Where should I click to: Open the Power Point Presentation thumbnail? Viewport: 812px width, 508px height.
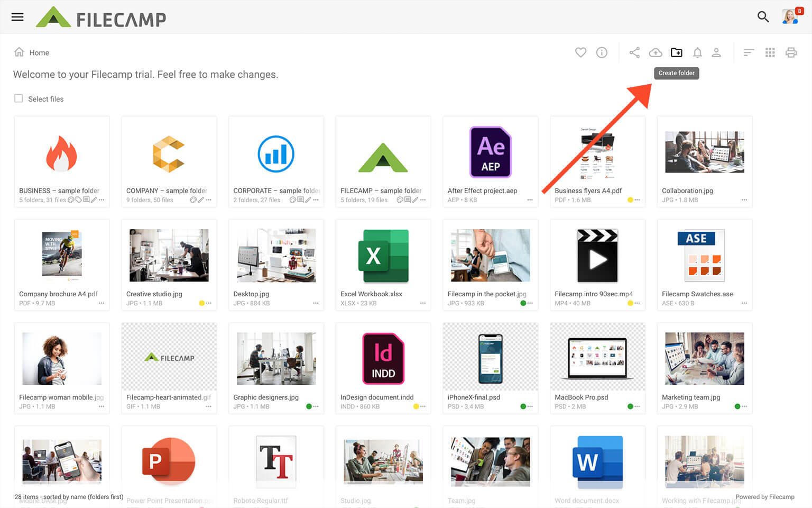tap(169, 461)
